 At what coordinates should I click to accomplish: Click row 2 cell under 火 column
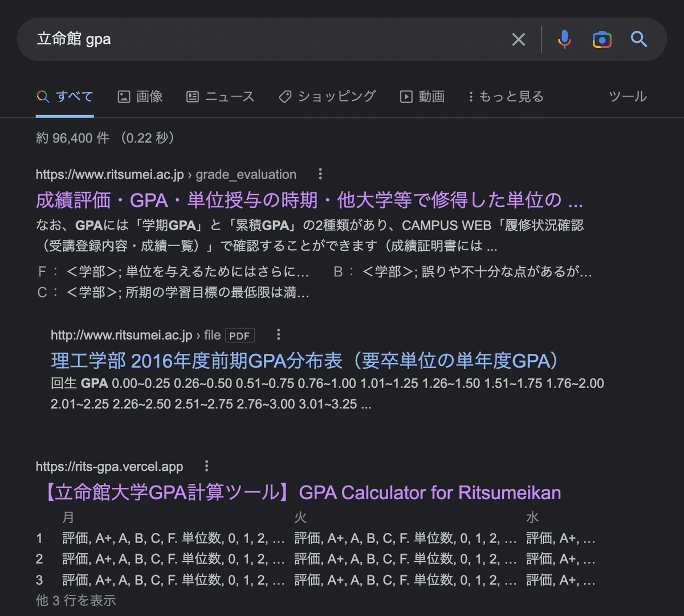[x=405, y=559]
